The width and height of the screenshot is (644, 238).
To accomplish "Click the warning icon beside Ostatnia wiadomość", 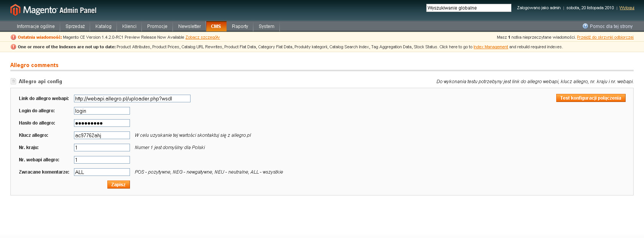I will 13,37.
